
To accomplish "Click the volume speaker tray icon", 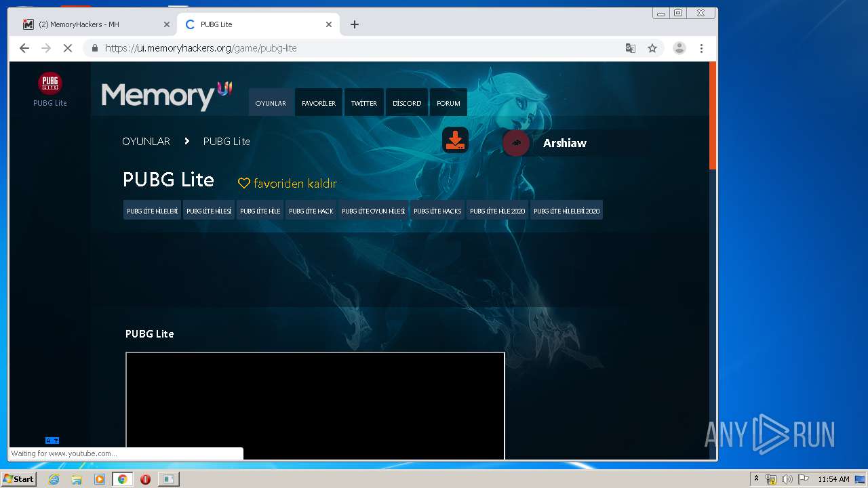I will 787,479.
